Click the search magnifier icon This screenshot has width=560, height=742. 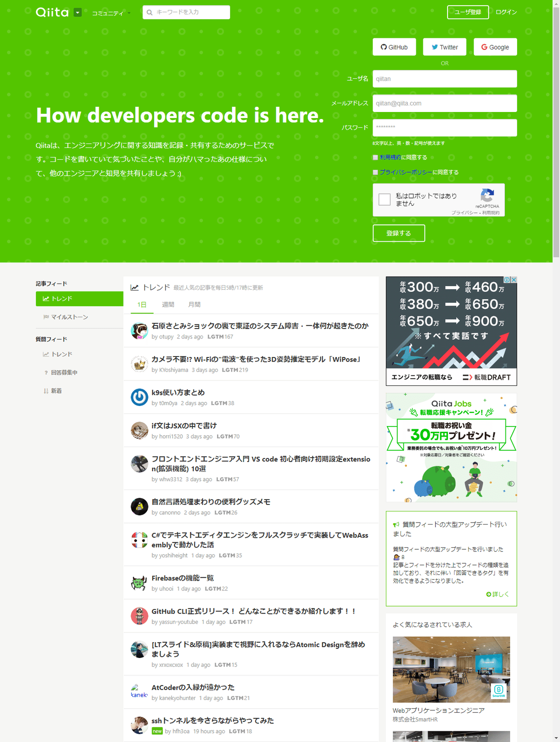pyautogui.click(x=149, y=13)
